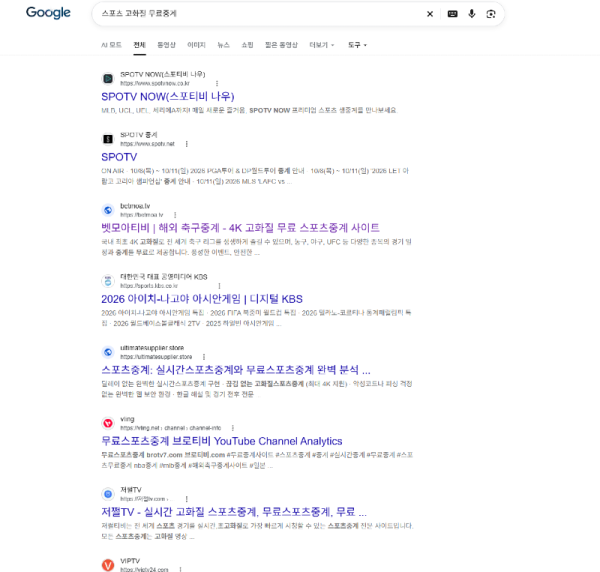Viewport: 600px width, 572px height.
Task: Click the vling.net channel-info breadcrumb URL
Action: [170, 428]
